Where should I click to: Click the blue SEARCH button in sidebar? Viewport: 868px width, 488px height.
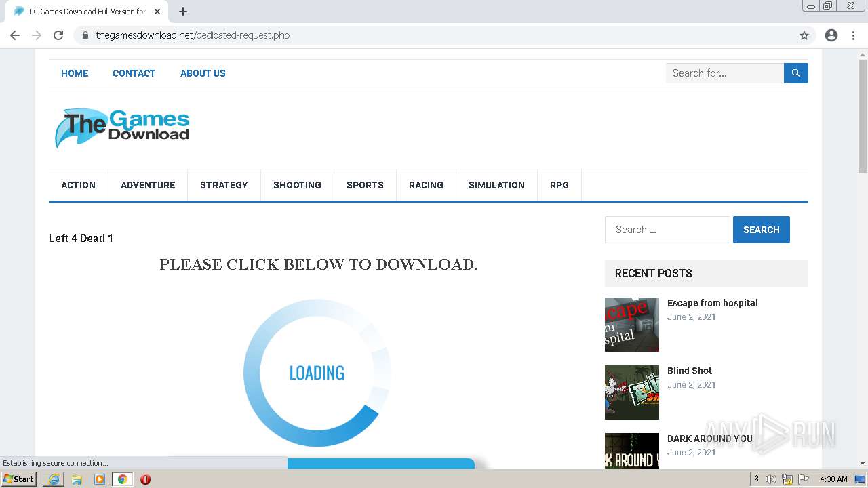tap(761, 230)
